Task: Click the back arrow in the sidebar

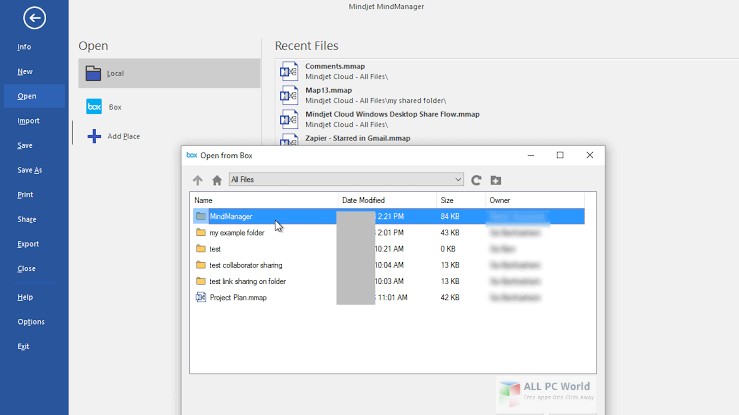Action: pyautogui.click(x=34, y=18)
